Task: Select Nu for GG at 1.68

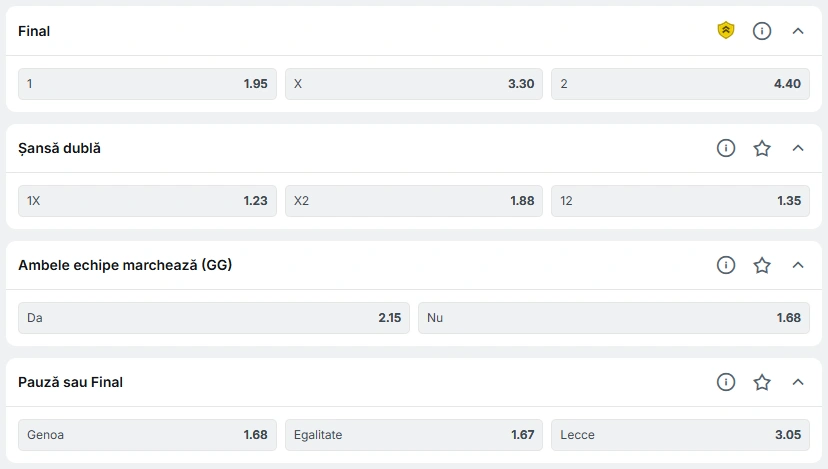Action: (614, 318)
